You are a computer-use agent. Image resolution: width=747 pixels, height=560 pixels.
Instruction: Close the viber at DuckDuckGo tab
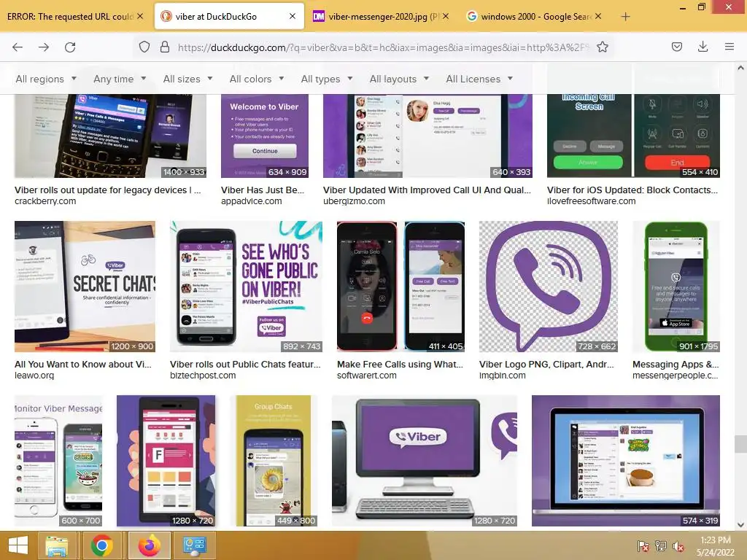293,16
